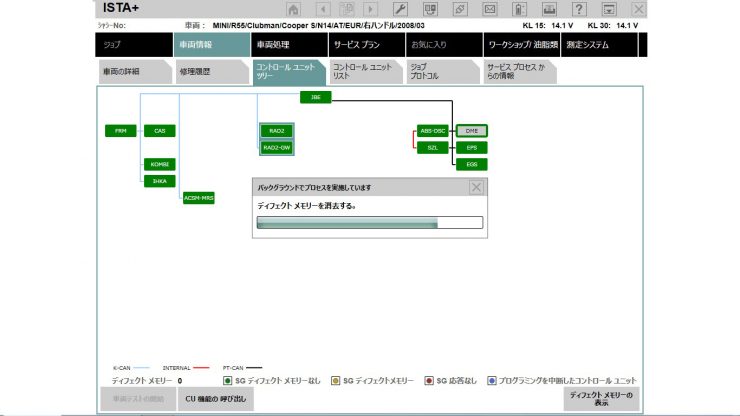This screenshot has width=740, height=416.
Task: Click the CU 機能の呼び出し button
Action: (x=216, y=399)
